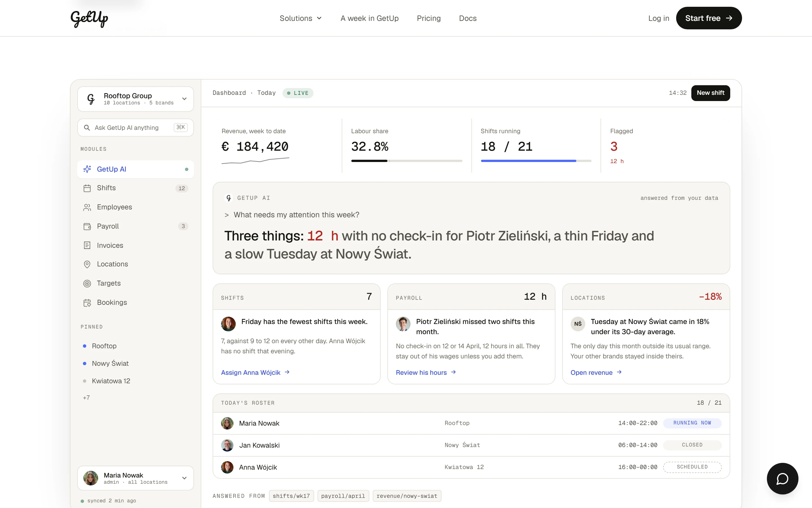Open the Locations module
The width and height of the screenshot is (812, 508).
[136, 264]
